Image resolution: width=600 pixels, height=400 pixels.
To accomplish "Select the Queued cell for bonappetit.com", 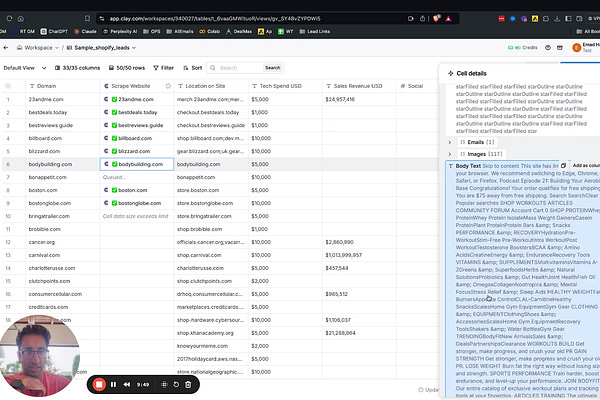I will pyautogui.click(x=137, y=177).
